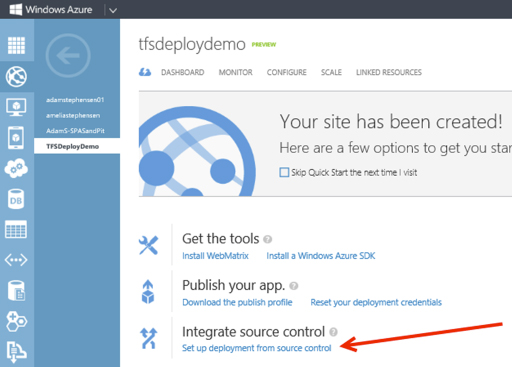Viewport: 512px width, 367px height.
Task: Open the Storage table icon
Action: [x=16, y=229]
